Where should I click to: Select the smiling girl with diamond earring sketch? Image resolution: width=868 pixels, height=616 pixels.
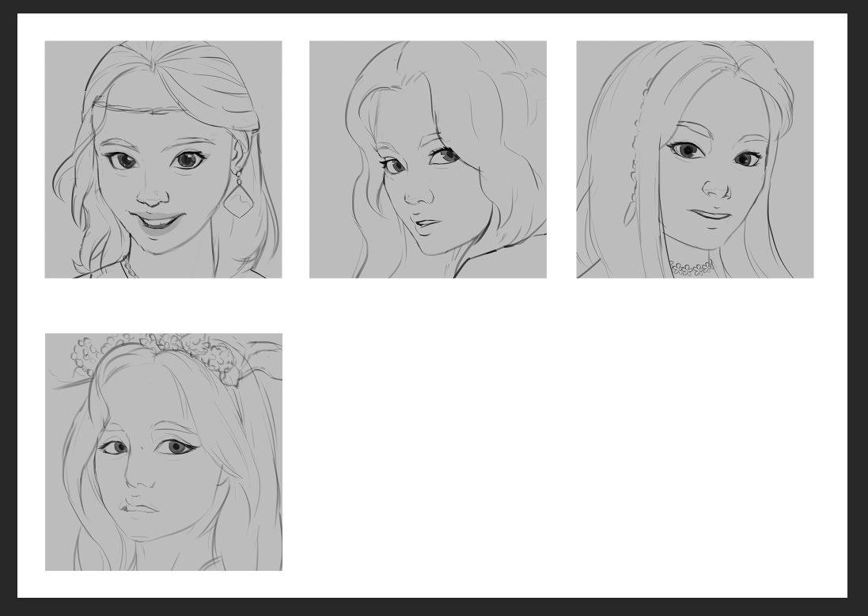coord(163,159)
